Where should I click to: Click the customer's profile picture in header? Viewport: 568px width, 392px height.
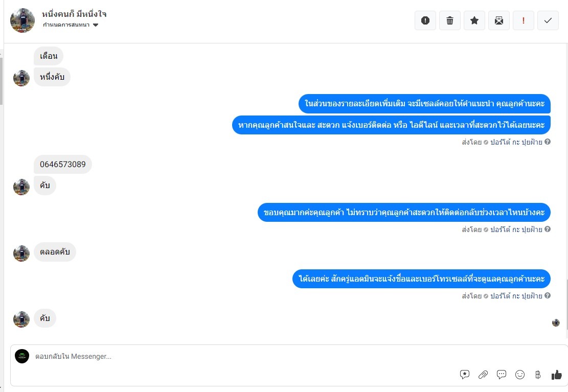(x=22, y=20)
